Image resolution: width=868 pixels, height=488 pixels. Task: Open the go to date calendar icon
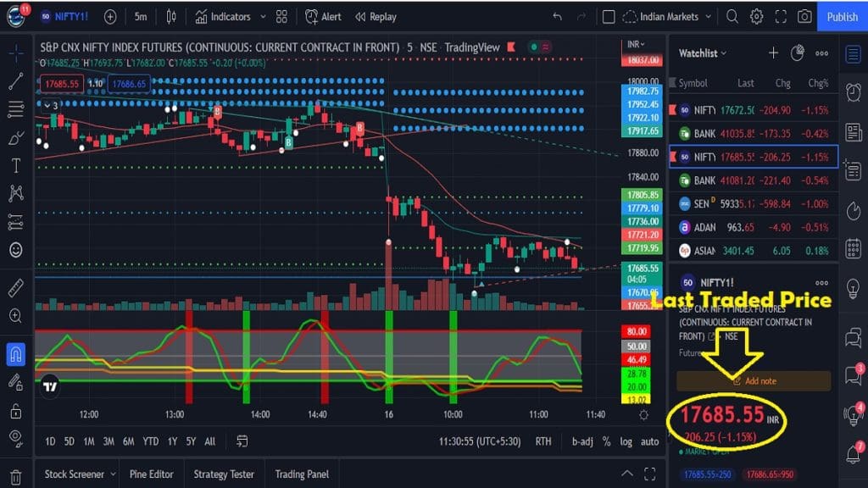[242, 441]
